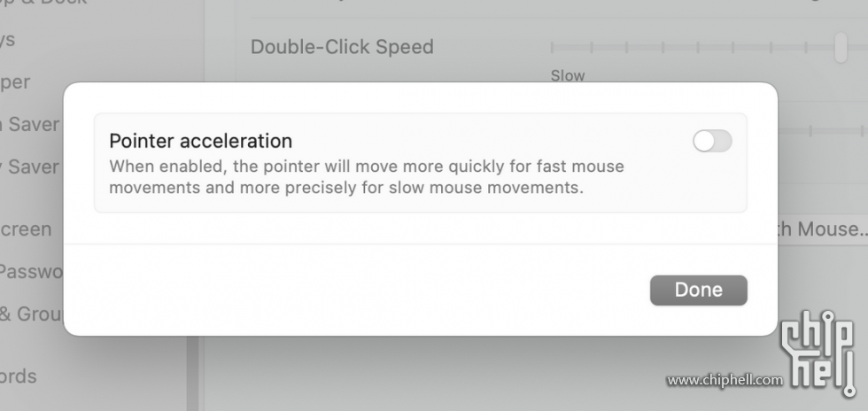Click the partially visible Bluetooth Mouse button
Viewport: 868px width, 411px height.
coord(823,229)
